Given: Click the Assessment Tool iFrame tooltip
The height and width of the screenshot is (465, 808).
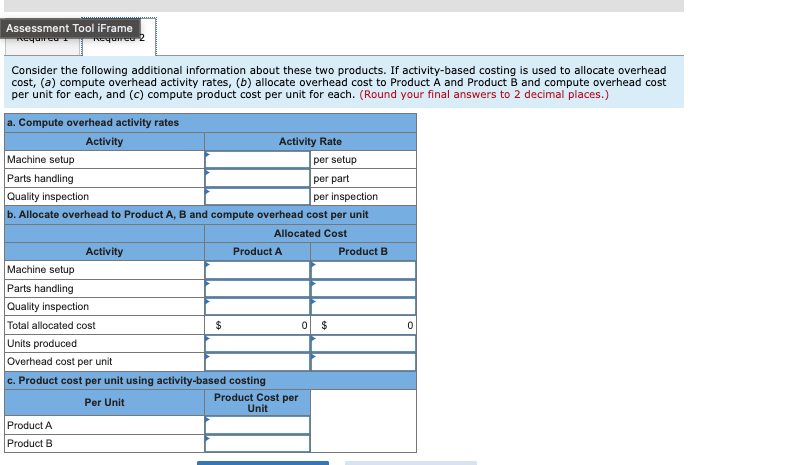Looking at the screenshot, I should pos(70,28).
